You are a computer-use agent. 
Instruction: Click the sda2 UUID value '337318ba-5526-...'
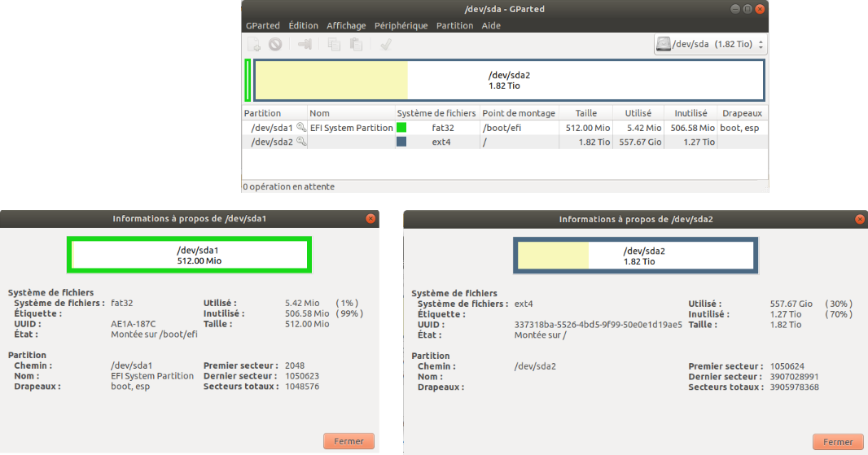click(598, 325)
